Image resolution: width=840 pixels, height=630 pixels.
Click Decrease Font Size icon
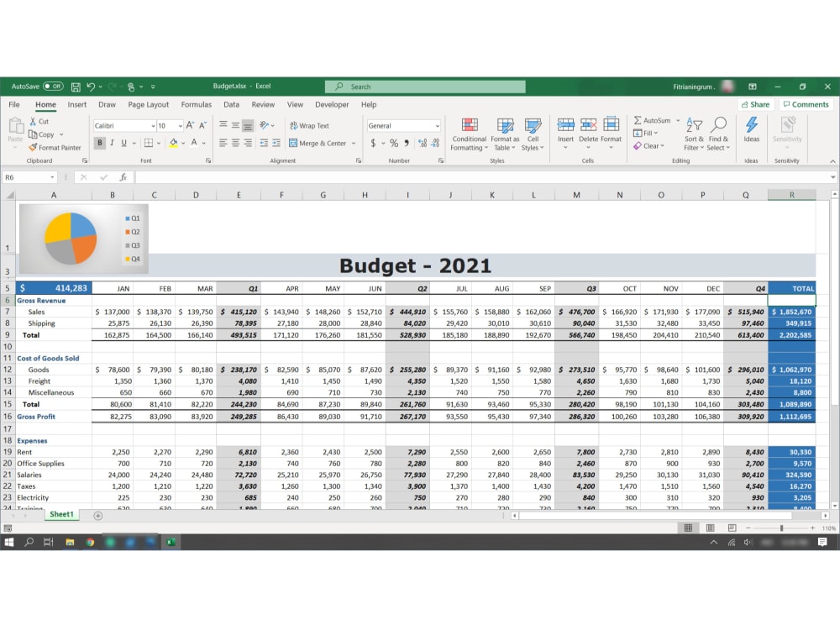[x=202, y=125]
